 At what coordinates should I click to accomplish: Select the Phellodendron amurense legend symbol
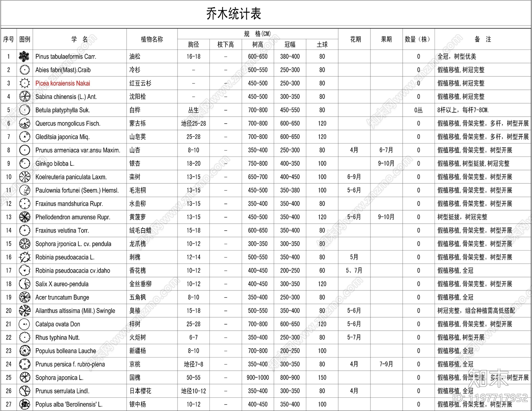[x=25, y=217]
